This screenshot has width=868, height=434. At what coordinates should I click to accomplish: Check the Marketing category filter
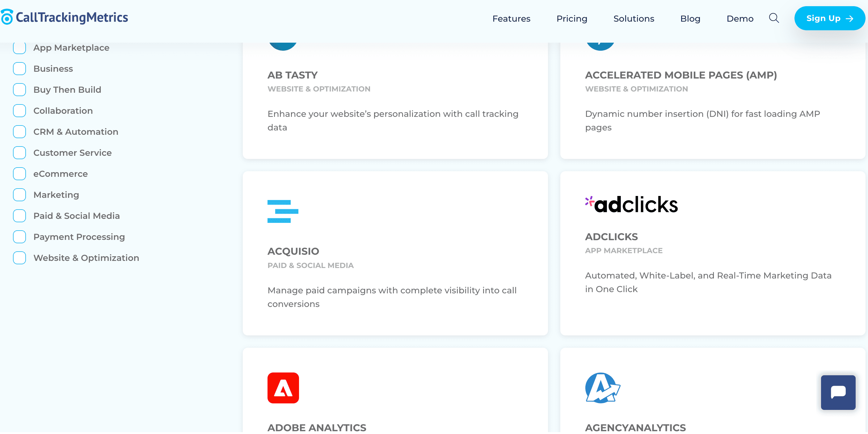[19, 194]
